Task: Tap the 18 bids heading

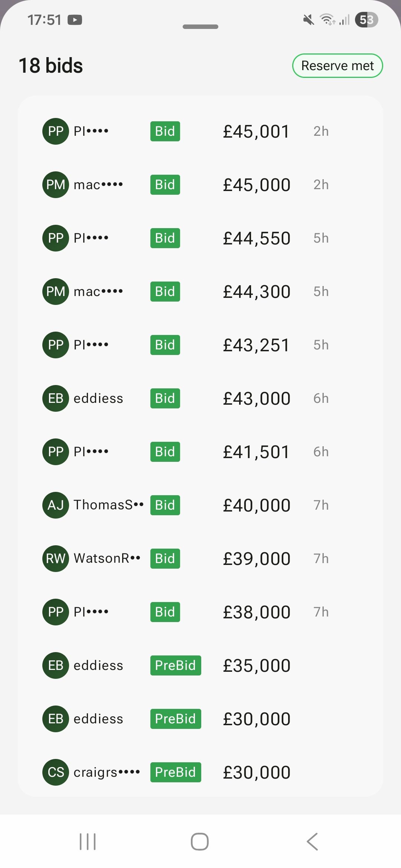Action: 51,66
